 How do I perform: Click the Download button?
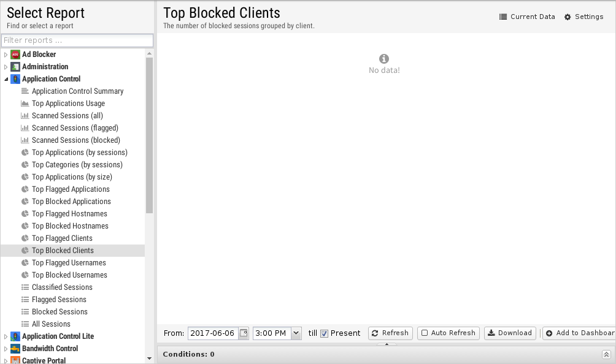pyautogui.click(x=510, y=333)
